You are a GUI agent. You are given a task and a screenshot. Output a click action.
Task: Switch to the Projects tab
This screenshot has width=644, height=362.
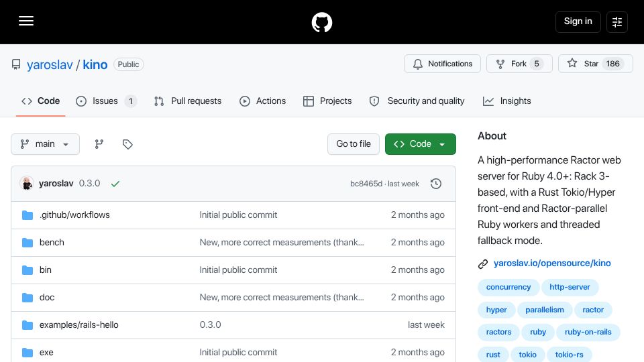pyautogui.click(x=327, y=101)
